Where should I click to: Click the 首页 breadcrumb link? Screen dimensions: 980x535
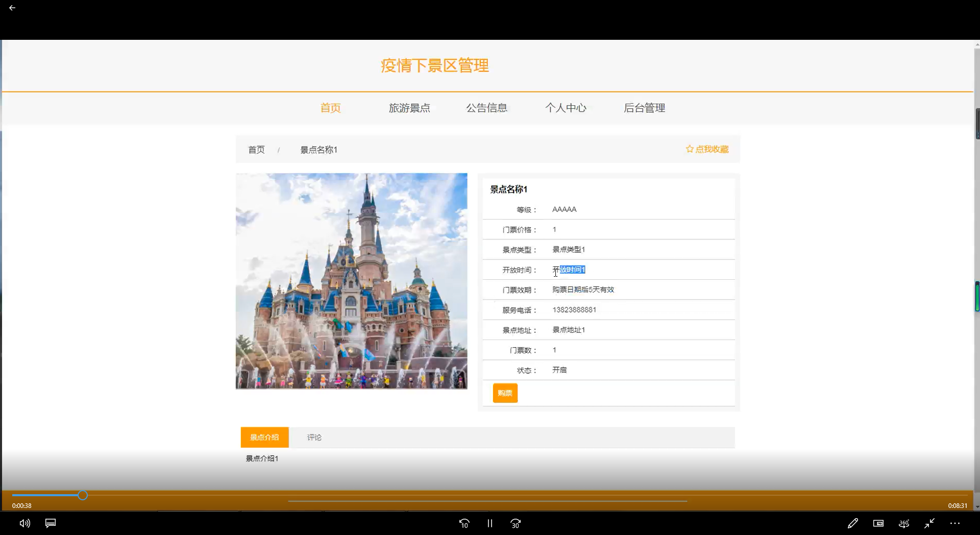coord(256,150)
